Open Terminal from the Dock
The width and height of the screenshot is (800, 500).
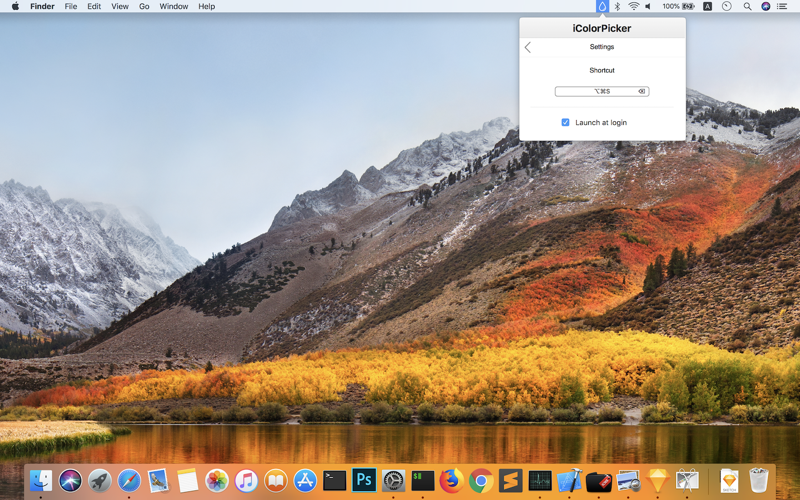pyautogui.click(x=335, y=480)
